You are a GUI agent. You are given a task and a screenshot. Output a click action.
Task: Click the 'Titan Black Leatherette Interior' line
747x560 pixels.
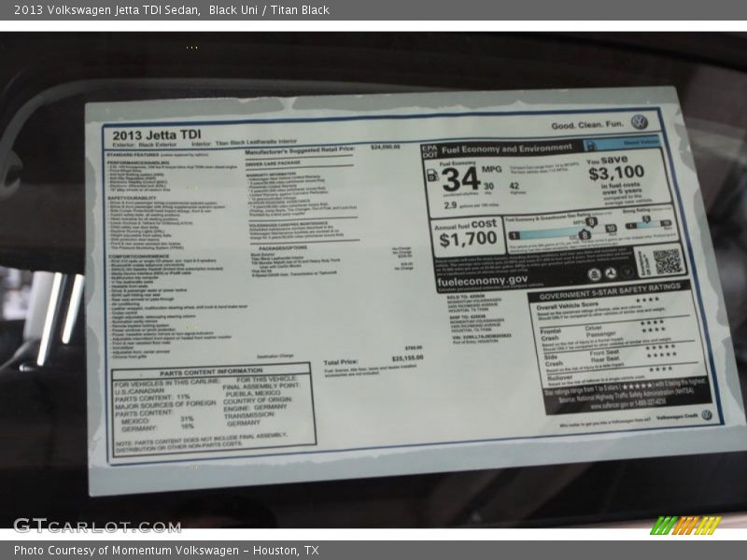pos(256,143)
